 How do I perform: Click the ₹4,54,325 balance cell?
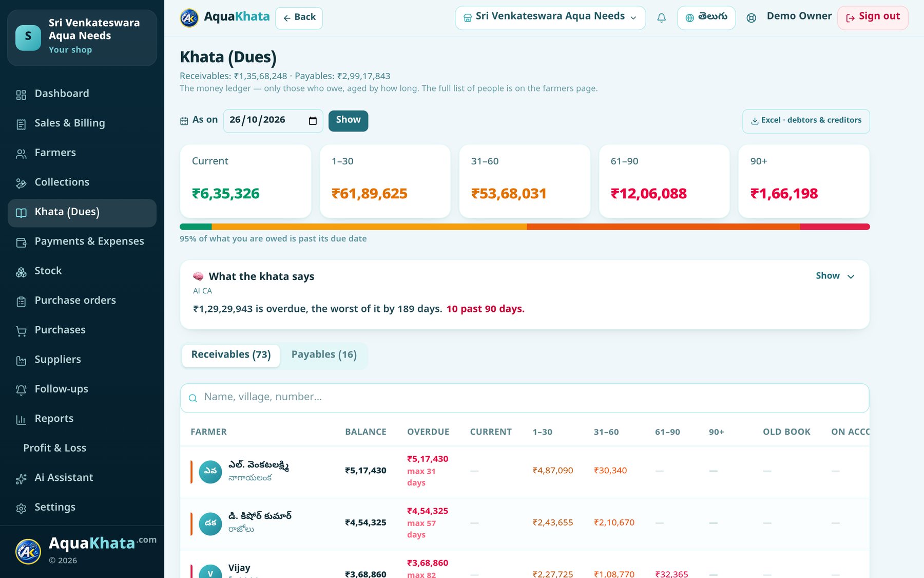click(365, 523)
